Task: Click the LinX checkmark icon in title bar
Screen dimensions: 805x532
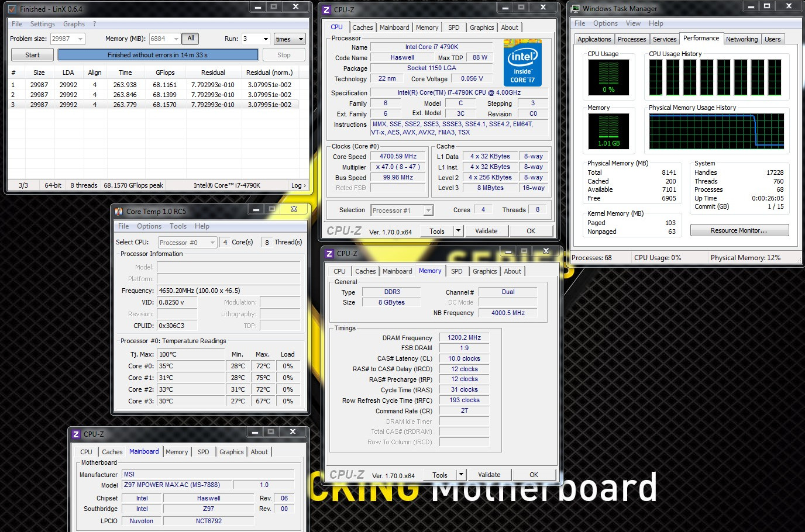Action: (x=12, y=9)
